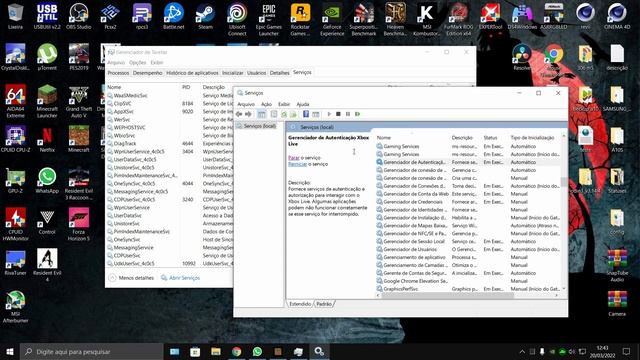Click the Pause service icon
The image size is (640, 360).
point(348,114)
